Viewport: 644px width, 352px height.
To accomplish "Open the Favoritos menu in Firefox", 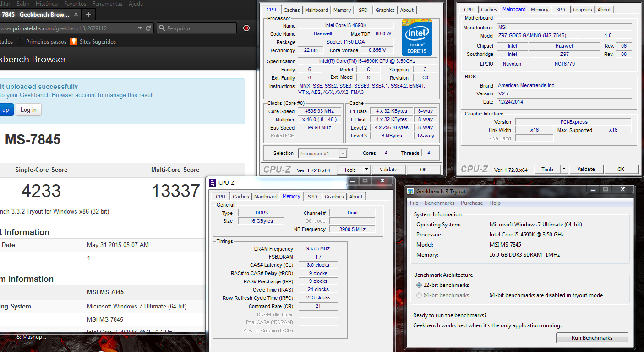I will click(75, 4).
